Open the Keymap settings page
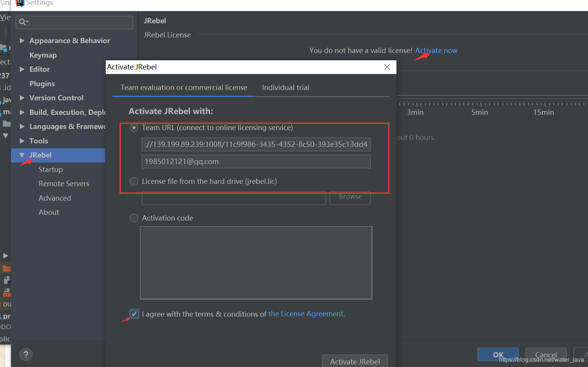The width and height of the screenshot is (588, 367). point(43,55)
